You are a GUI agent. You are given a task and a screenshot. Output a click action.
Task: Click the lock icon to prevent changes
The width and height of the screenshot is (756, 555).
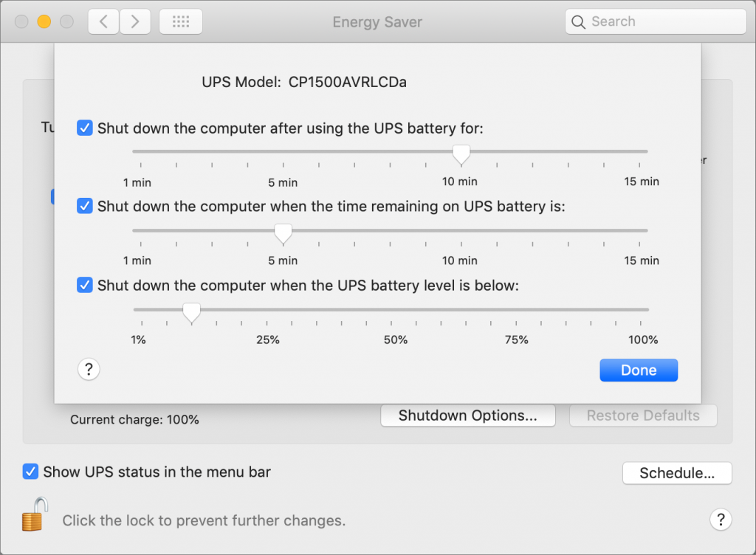click(35, 514)
